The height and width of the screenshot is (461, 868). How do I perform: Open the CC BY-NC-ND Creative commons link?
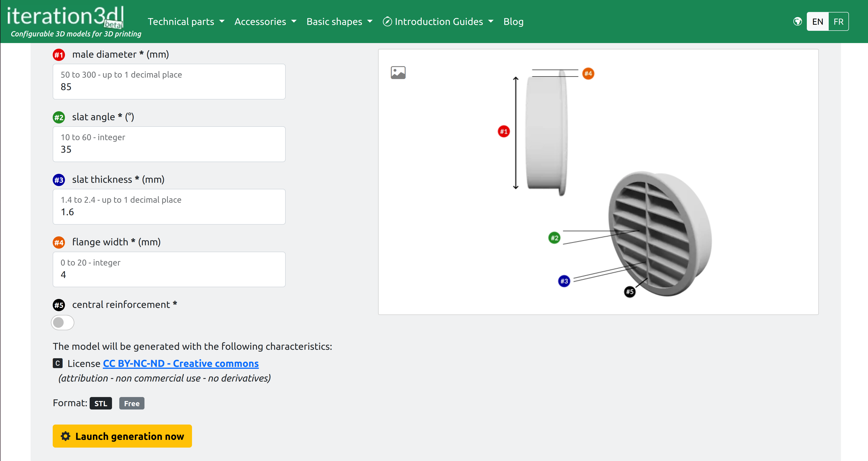point(181,363)
